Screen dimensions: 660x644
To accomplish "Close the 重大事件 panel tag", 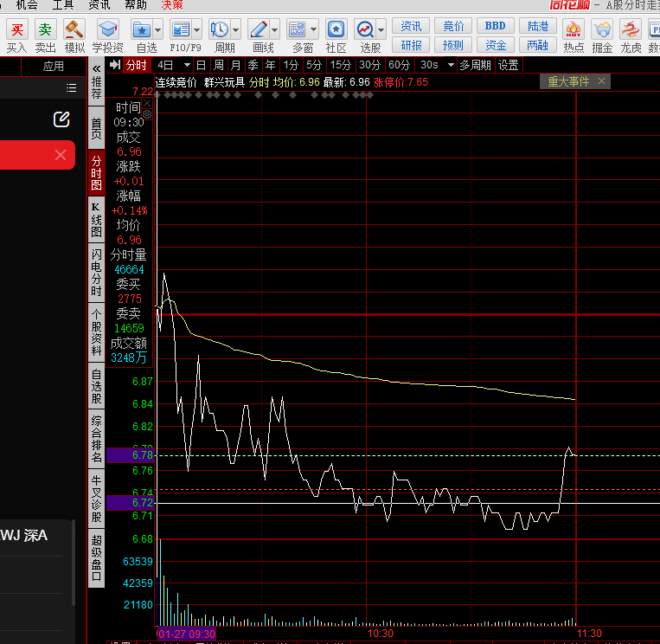I will pyautogui.click(x=602, y=81).
